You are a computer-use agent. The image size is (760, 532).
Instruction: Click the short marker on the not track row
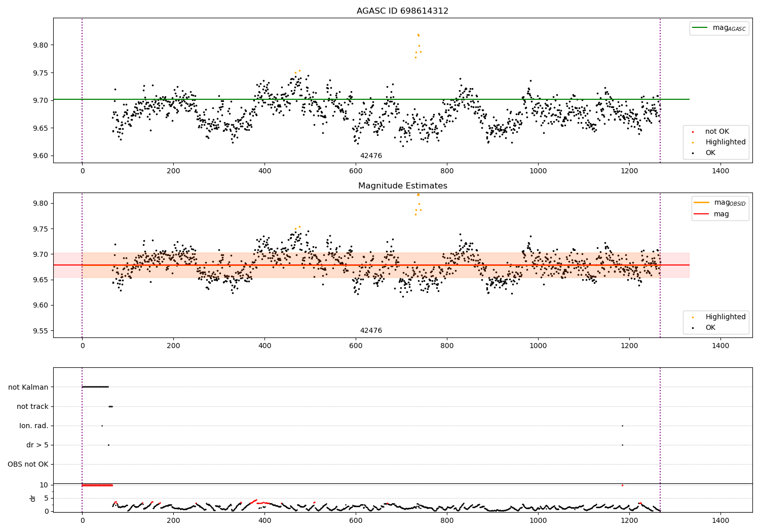[x=111, y=406]
